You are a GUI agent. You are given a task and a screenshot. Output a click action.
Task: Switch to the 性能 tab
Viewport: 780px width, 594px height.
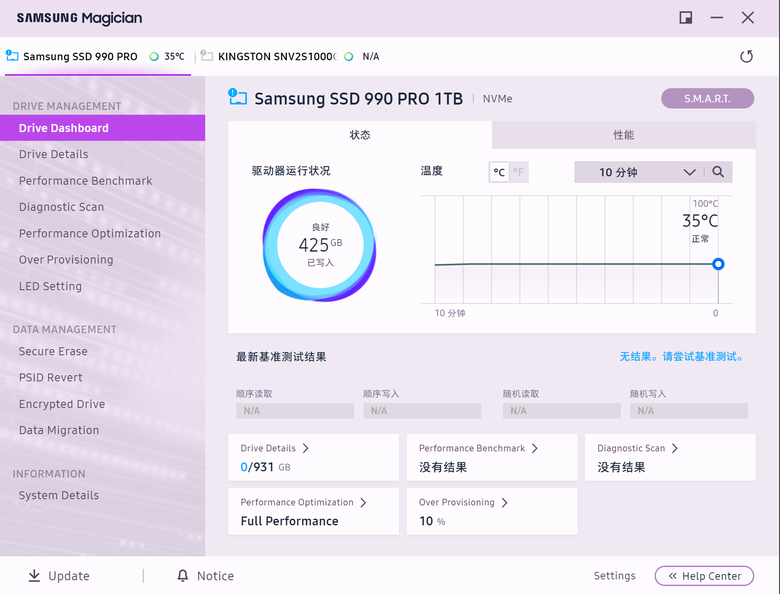[623, 135]
